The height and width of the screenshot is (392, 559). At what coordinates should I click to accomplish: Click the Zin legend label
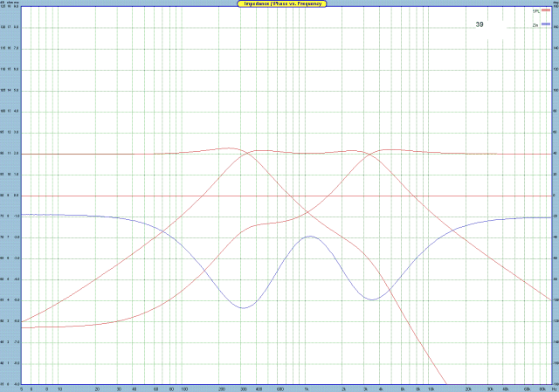click(x=535, y=25)
